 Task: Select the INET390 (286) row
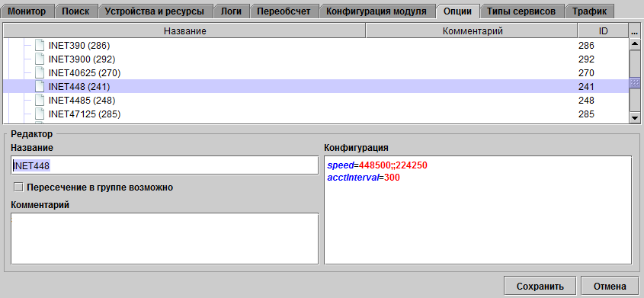click(316, 46)
